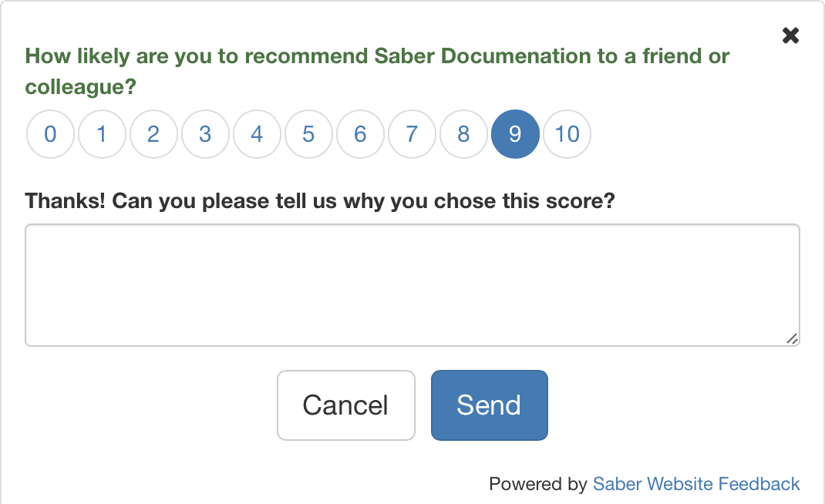Screen dimensions: 825x504
Task: Select score 3 on the rating scale
Action: (x=205, y=134)
